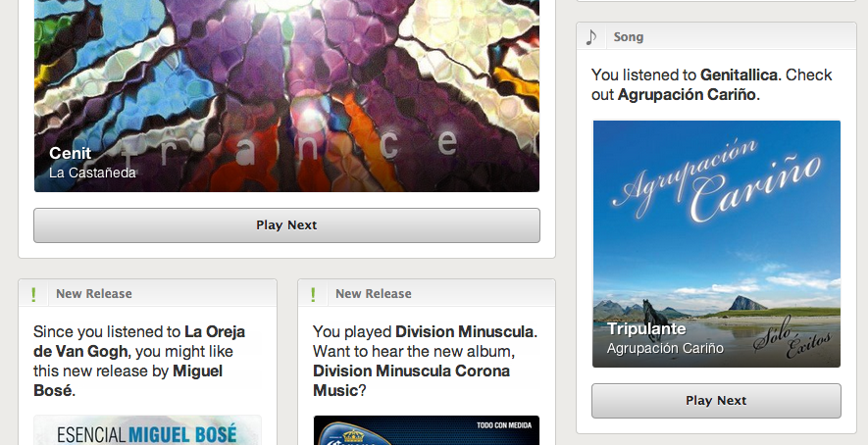868x445 pixels.
Task: Click the bold Agrupación Cariño text link
Action: tap(687, 95)
